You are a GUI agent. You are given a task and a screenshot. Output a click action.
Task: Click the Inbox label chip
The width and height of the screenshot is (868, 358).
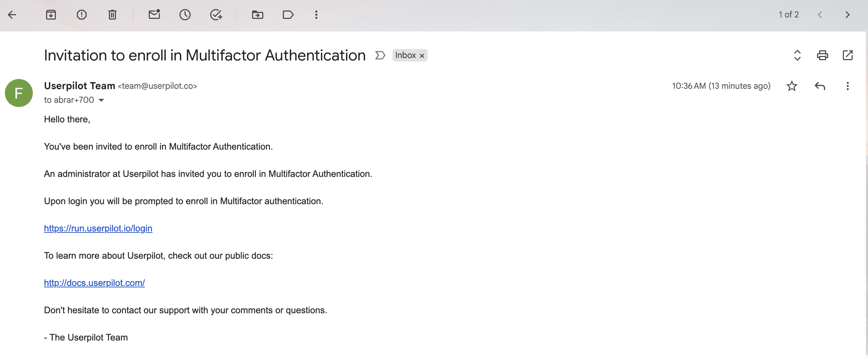coord(405,55)
